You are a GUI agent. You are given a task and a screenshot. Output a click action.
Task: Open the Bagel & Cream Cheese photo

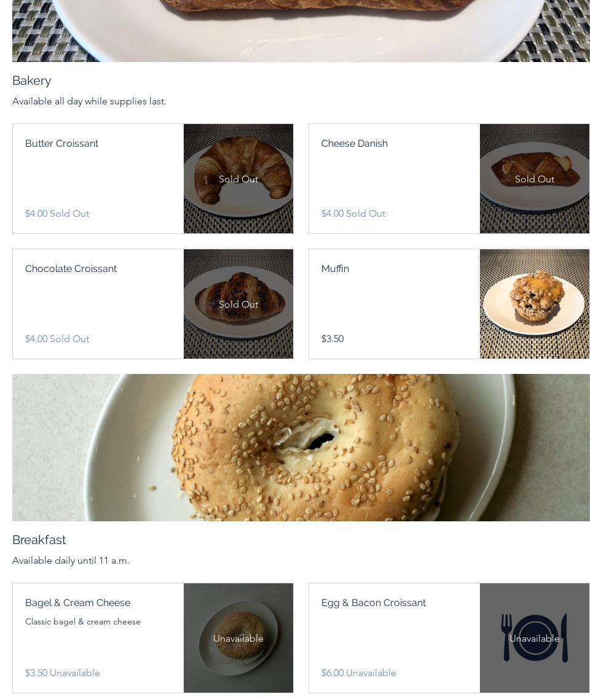pos(238,637)
